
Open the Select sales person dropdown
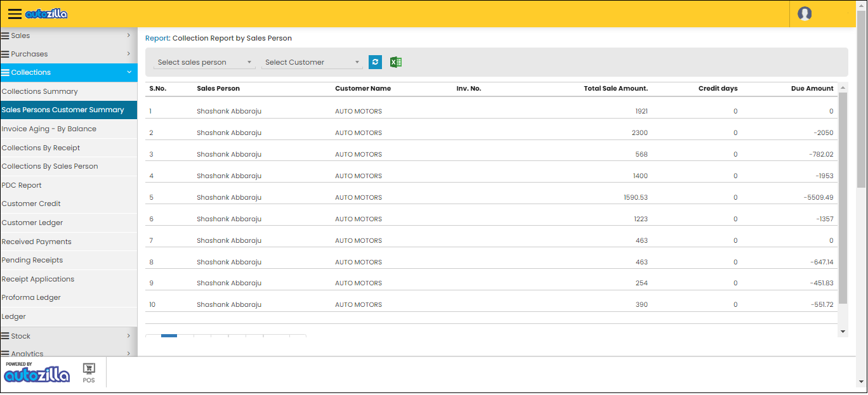tap(204, 62)
